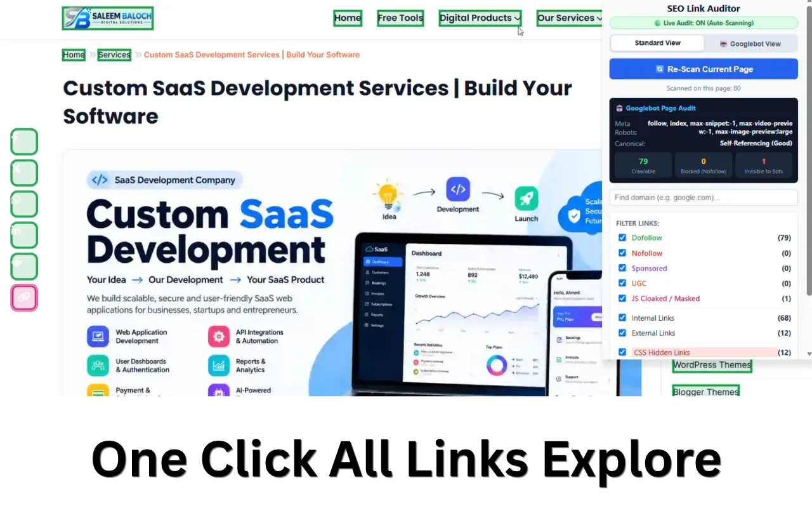Share the page on X
Image resolution: width=812 pixels, height=508 pixels.
point(24,173)
